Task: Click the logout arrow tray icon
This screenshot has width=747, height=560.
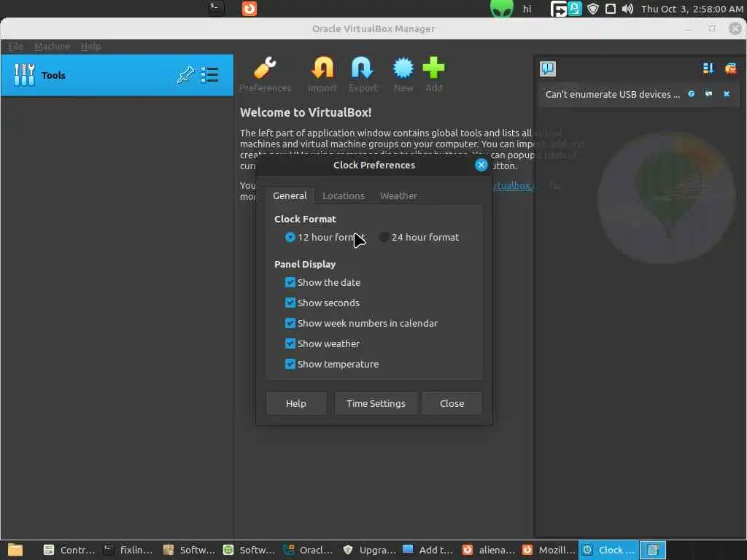Action: 558,9
